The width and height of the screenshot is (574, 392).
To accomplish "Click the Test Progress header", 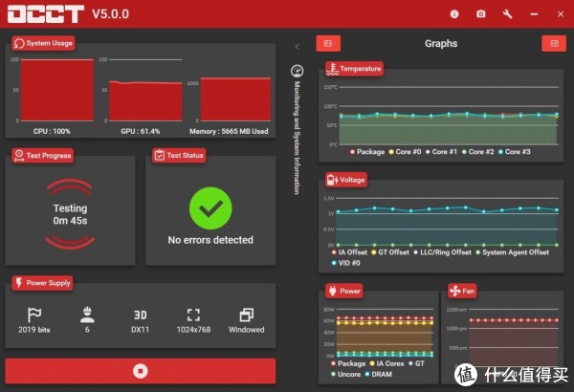I will [42, 155].
